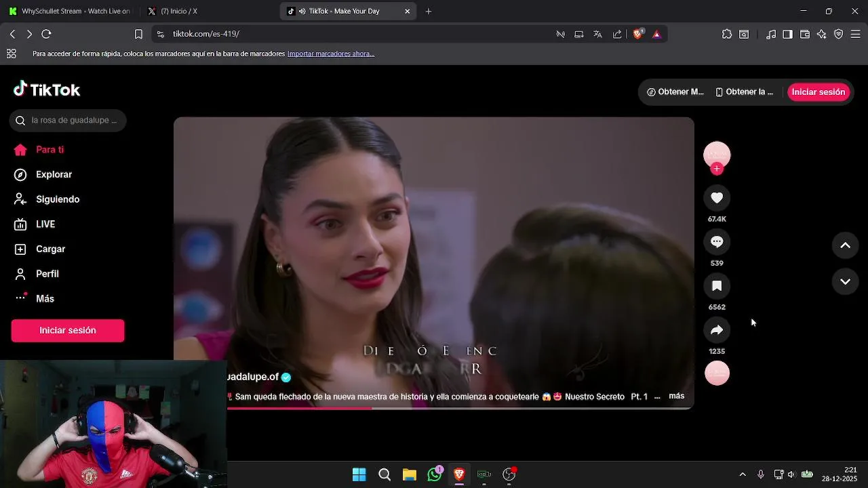Like the video with heart icon

[717, 198]
